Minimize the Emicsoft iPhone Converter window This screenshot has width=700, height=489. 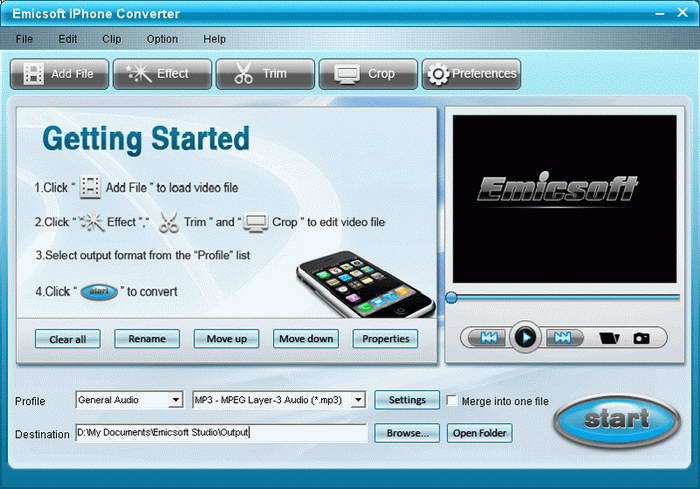(x=660, y=13)
